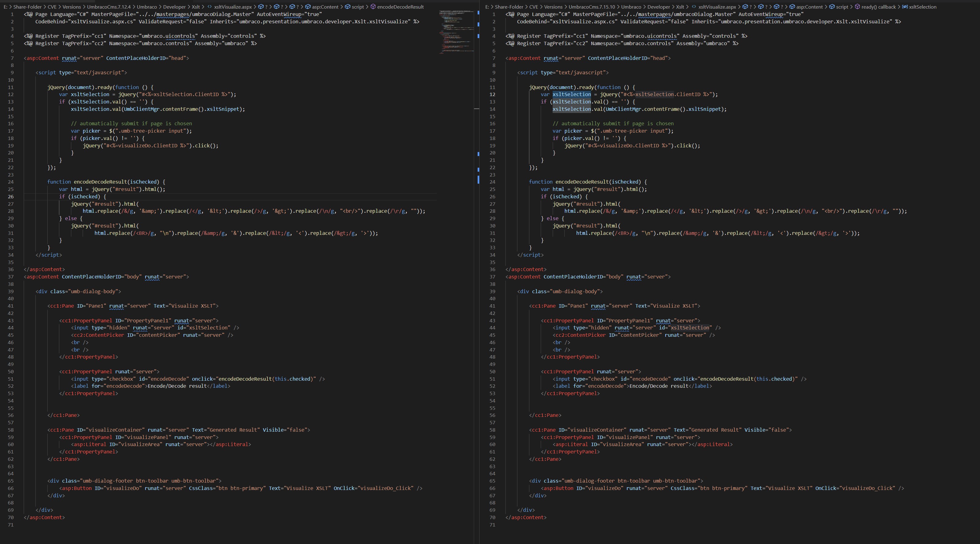The width and height of the screenshot is (980, 544).
Task: Click 'umbraco.controls' namespace on line 5, right editor
Action: tap(647, 43)
